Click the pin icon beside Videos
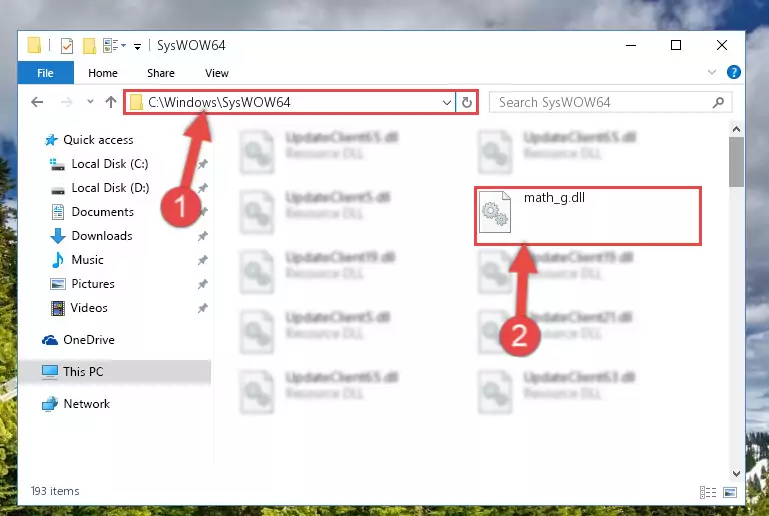Viewport: 769px width, 516px height. click(x=203, y=308)
